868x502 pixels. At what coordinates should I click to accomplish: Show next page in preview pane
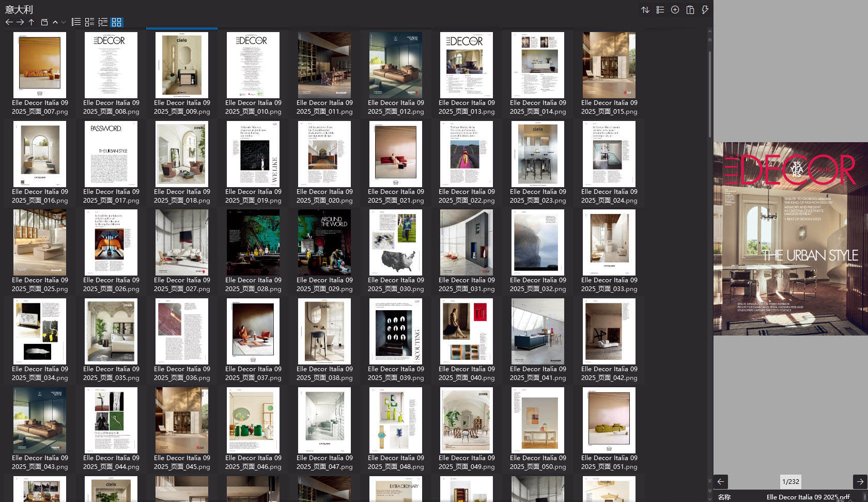pos(860,481)
